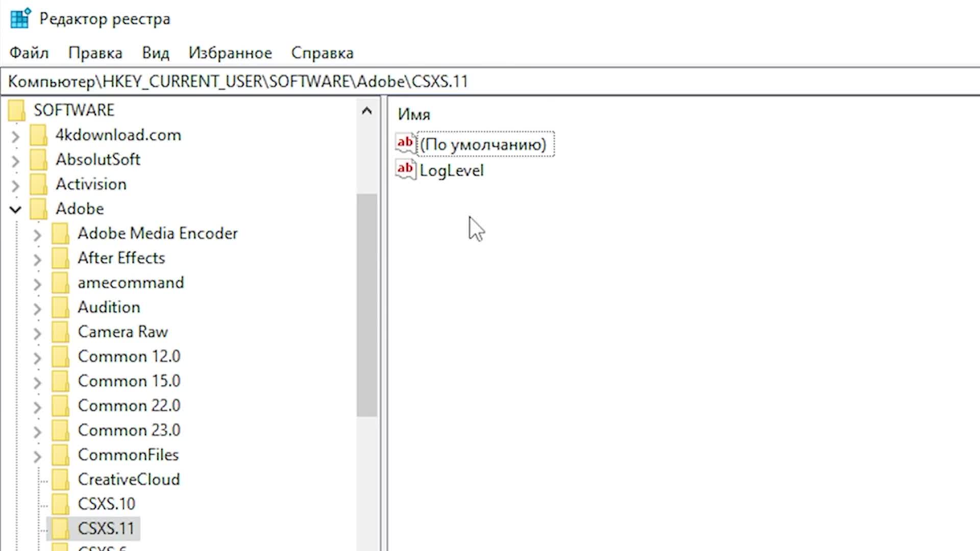Collapse the Adobe key
This screenshot has width=980, height=551.
[16, 210]
